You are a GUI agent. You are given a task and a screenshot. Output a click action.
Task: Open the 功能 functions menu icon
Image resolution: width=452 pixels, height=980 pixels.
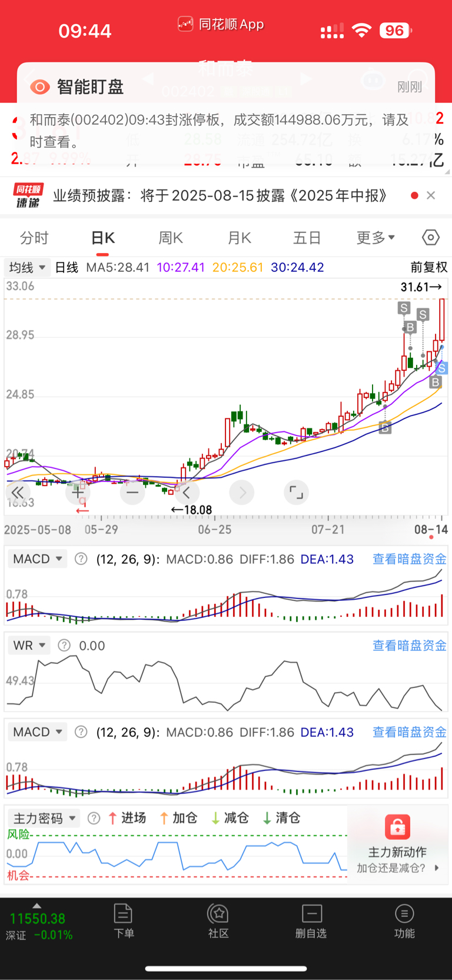pyautogui.click(x=404, y=921)
